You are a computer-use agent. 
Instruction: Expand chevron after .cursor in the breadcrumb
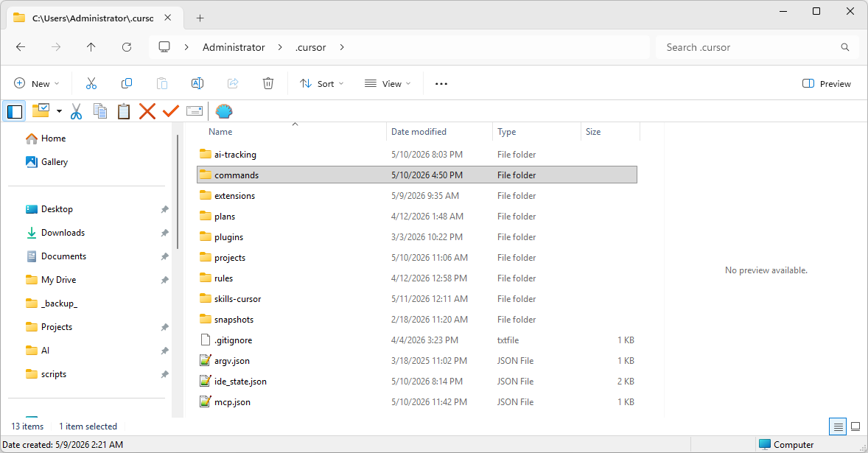click(342, 48)
